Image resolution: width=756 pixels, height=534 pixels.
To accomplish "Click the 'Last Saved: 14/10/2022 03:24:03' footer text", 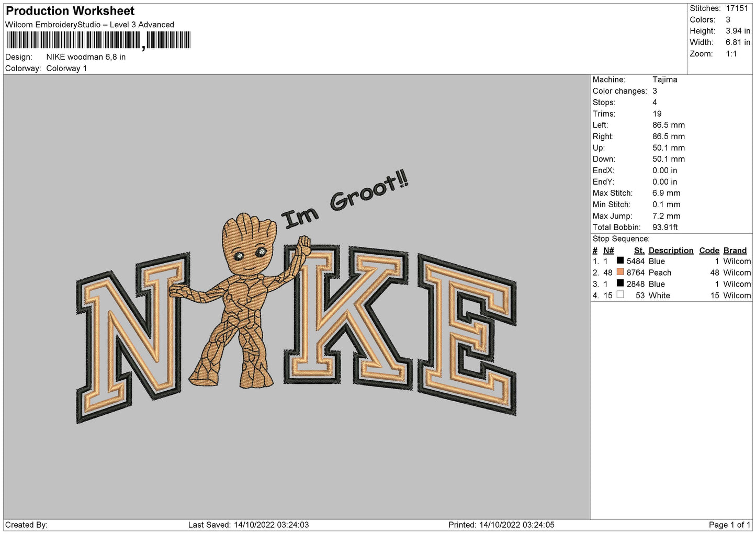I will (x=249, y=525).
